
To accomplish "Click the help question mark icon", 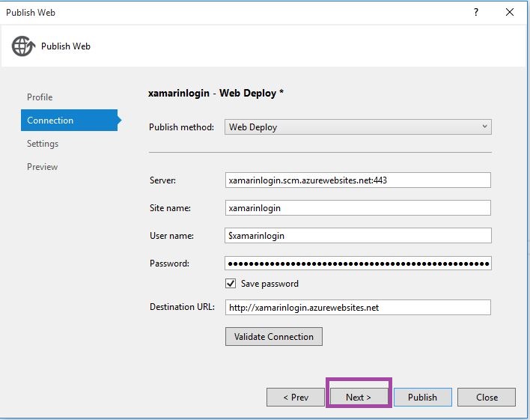I will (x=476, y=12).
